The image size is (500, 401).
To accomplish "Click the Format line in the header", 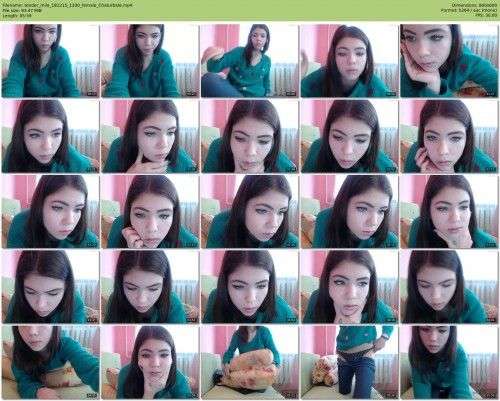I will tap(469, 11).
